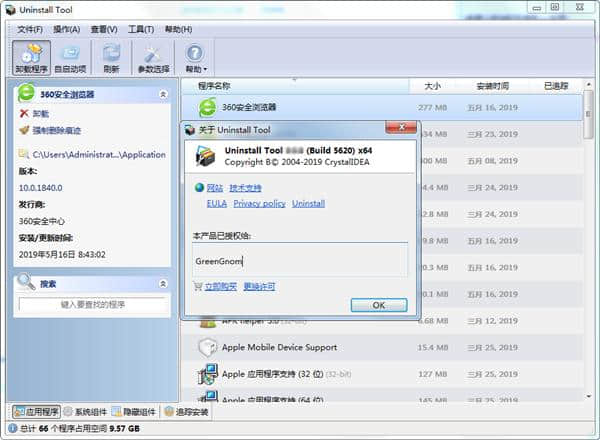Open the C:\Users\Administrat...\Application folder path
The image size is (600, 440).
(99, 155)
